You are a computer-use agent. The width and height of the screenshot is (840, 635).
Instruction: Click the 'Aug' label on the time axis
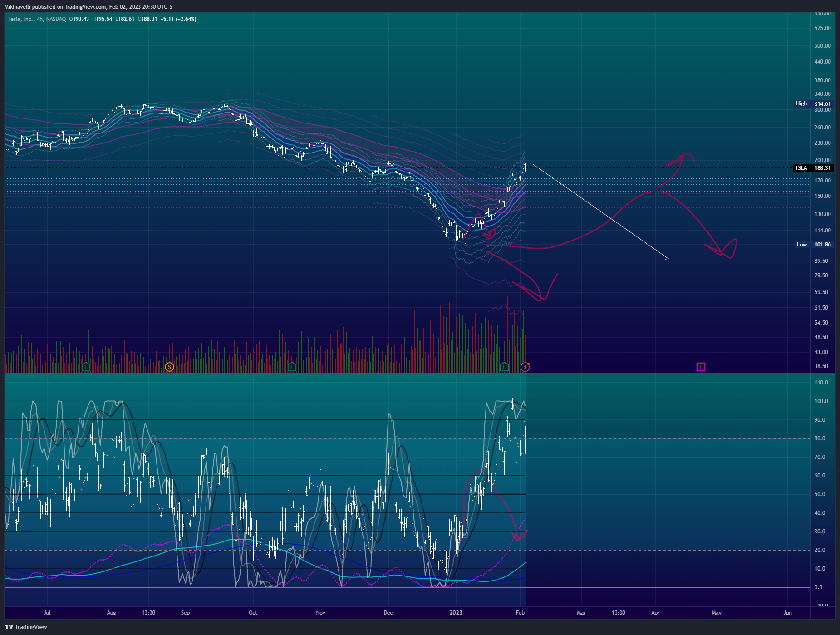[111, 613]
